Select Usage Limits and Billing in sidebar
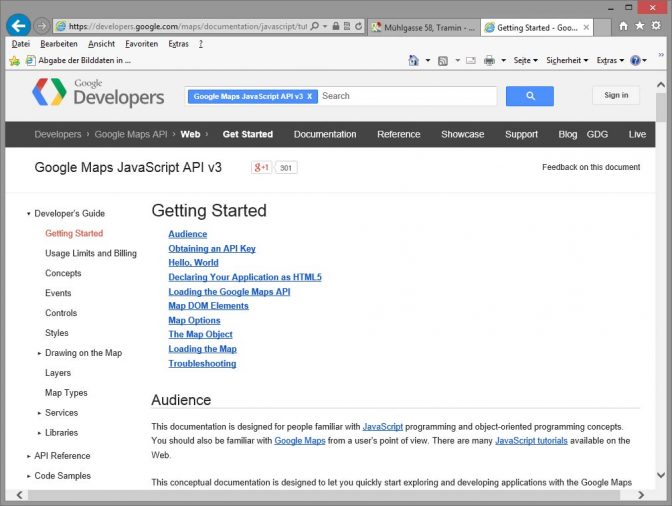The height and width of the screenshot is (506, 672). pyautogui.click(x=91, y=253)
